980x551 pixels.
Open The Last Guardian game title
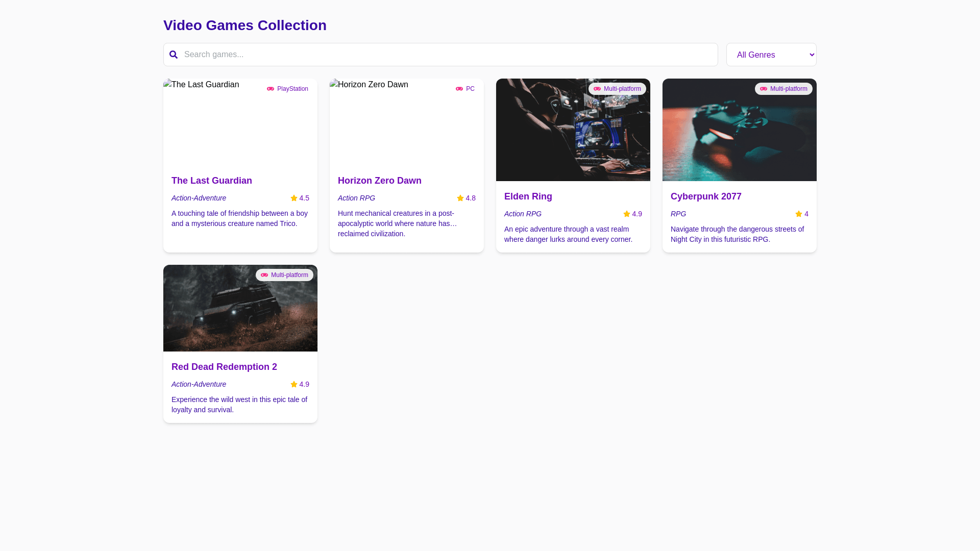pos(211,181)
